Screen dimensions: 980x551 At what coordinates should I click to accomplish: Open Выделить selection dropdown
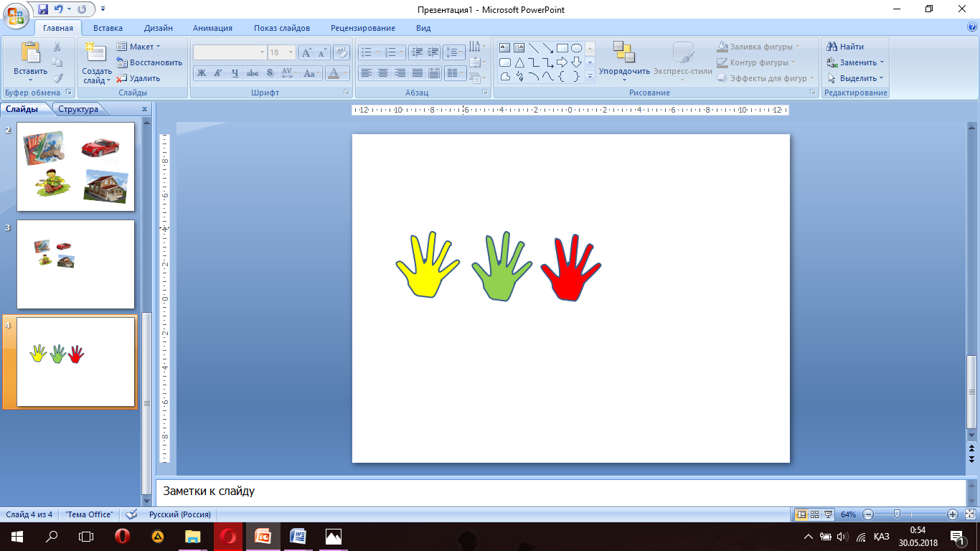click(x=855, y=78)
